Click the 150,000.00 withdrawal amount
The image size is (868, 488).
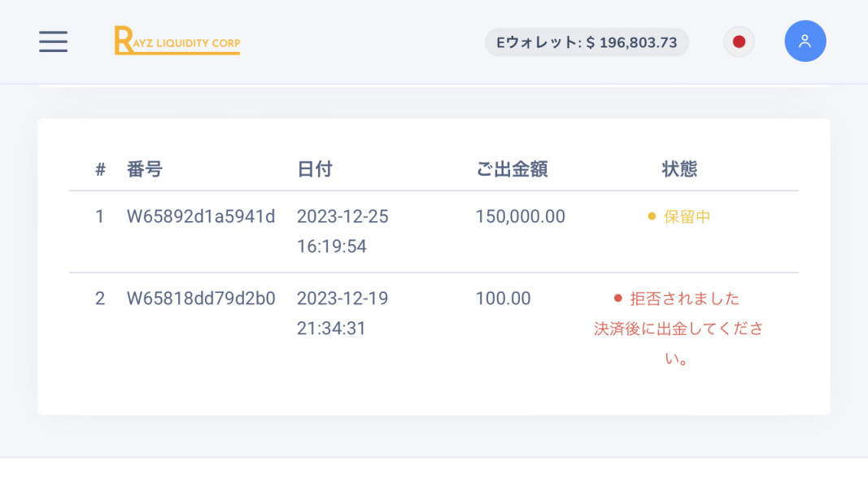[521, 217]
